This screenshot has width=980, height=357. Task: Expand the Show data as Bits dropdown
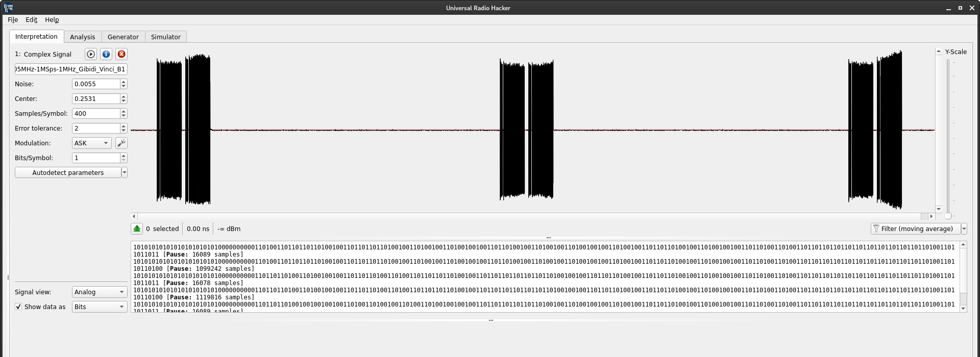pyautogui.click(x=99, y=307)
